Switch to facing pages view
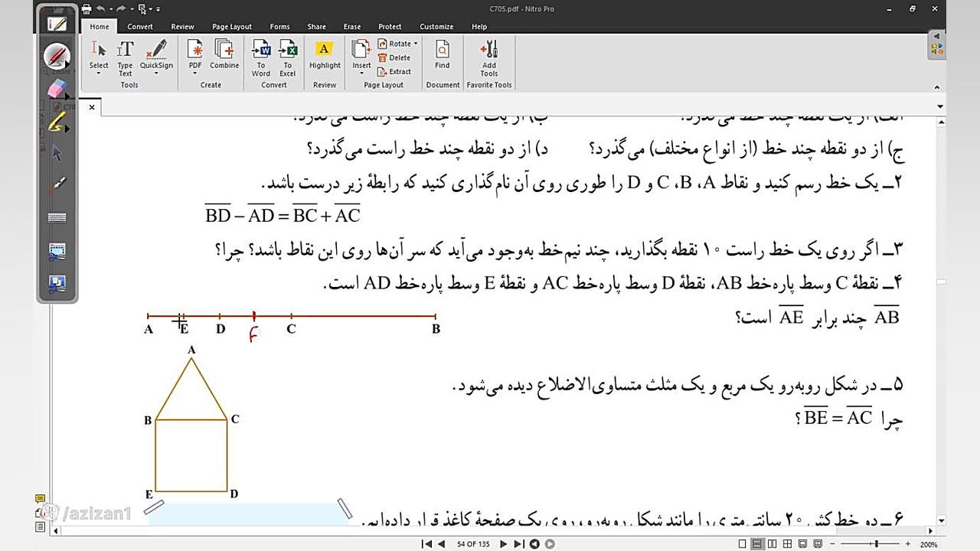 770,544
